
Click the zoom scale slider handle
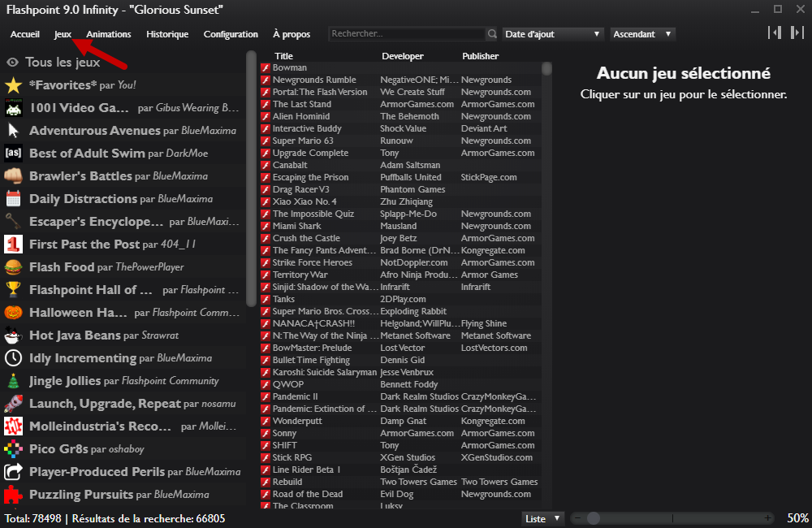[594, 518]
